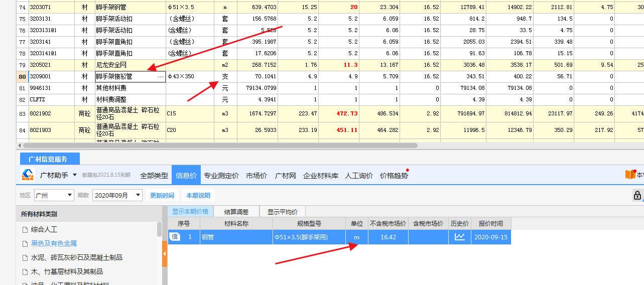
Task: Select row 80 header
Action: [x=22, y=77]
